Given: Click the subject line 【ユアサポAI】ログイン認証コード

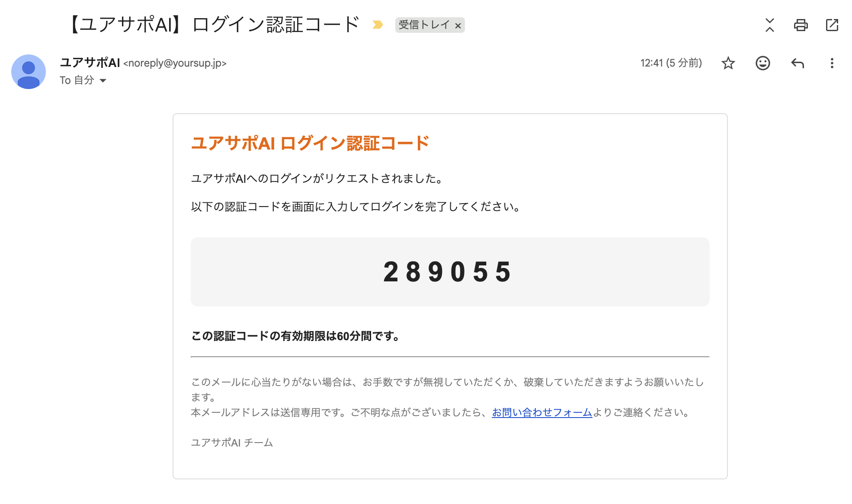Looking at the screenshot, I should [x=215, y=25].
